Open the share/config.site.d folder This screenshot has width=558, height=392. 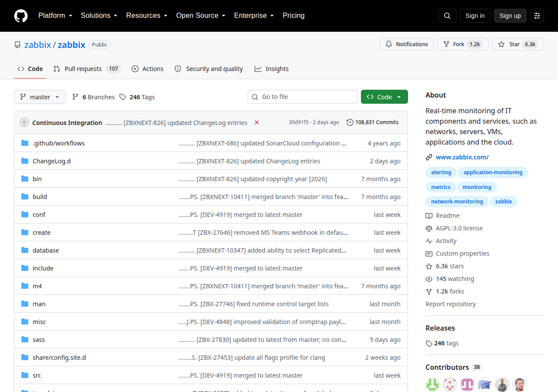click(59, 358)
